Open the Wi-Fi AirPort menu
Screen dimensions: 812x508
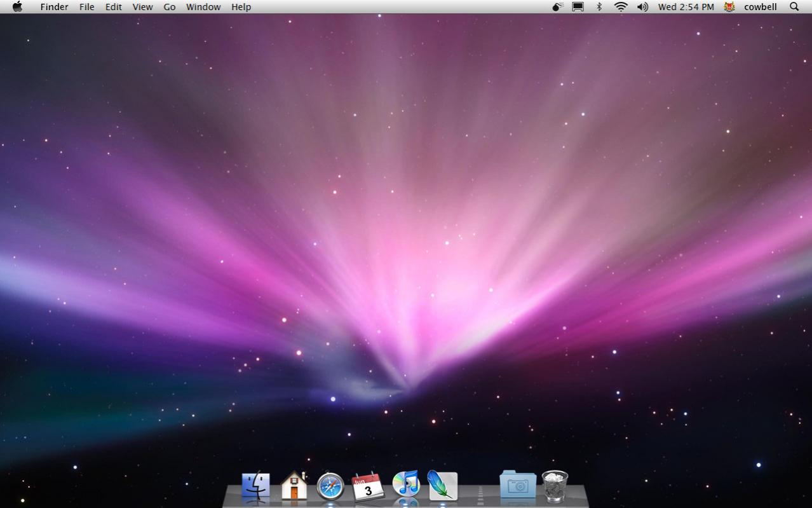621,7
